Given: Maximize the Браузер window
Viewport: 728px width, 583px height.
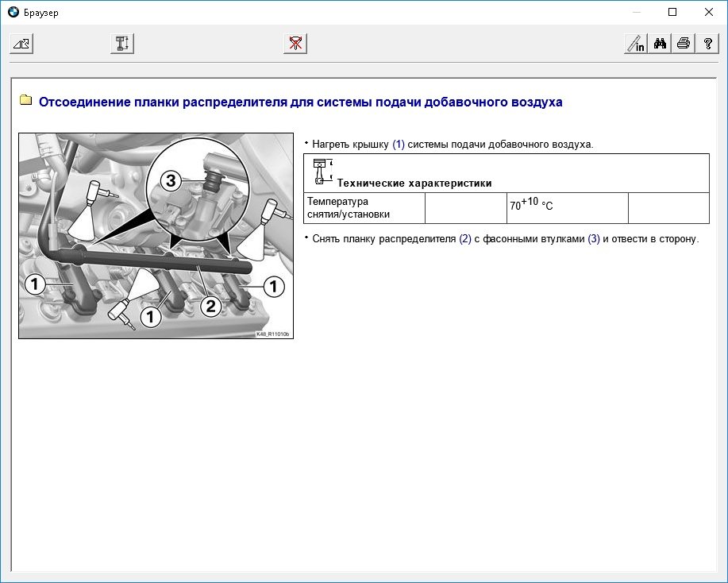Looking at the screenshot, I should pos(672,13).
